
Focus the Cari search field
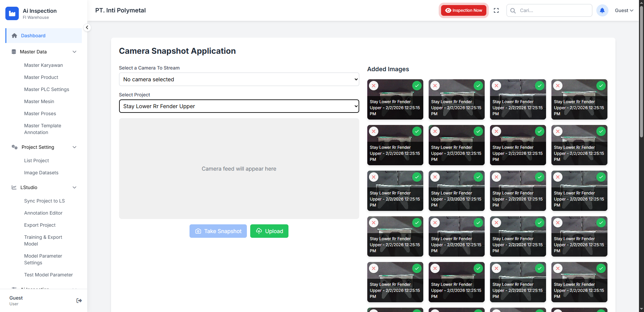(549, 10)
